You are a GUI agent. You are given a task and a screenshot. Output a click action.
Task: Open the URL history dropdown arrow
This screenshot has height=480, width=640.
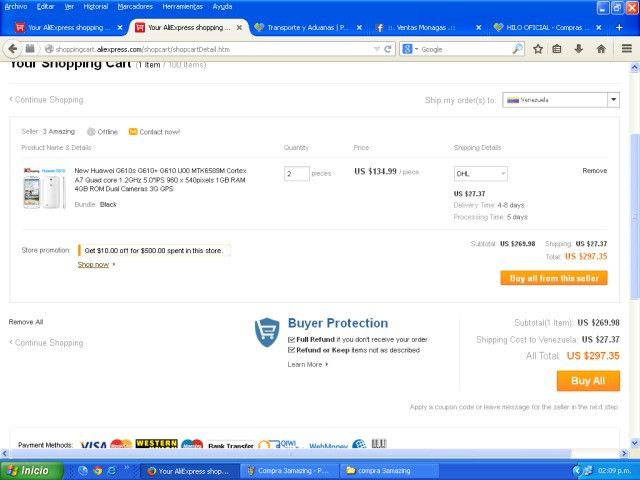(377, 49)
